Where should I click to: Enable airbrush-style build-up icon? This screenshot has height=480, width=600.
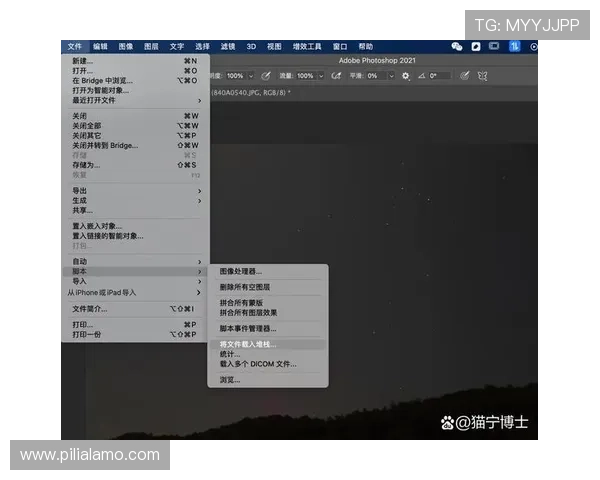click(x=336, y=76)
